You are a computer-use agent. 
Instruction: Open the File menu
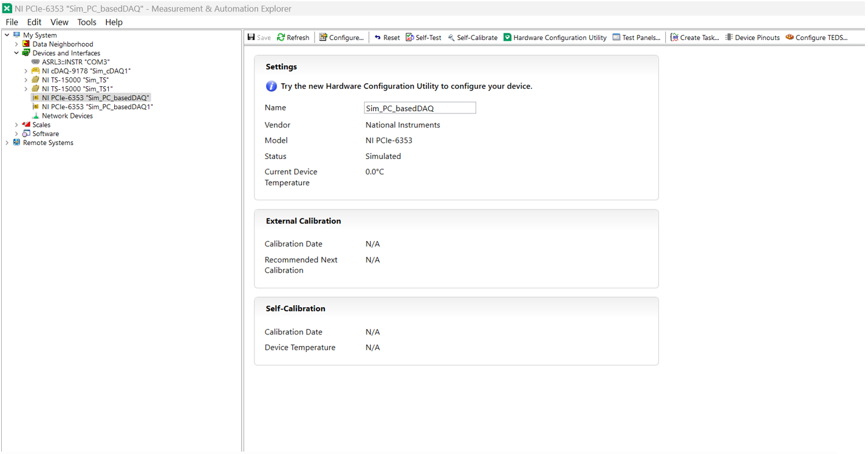click(x=12, y=22)
